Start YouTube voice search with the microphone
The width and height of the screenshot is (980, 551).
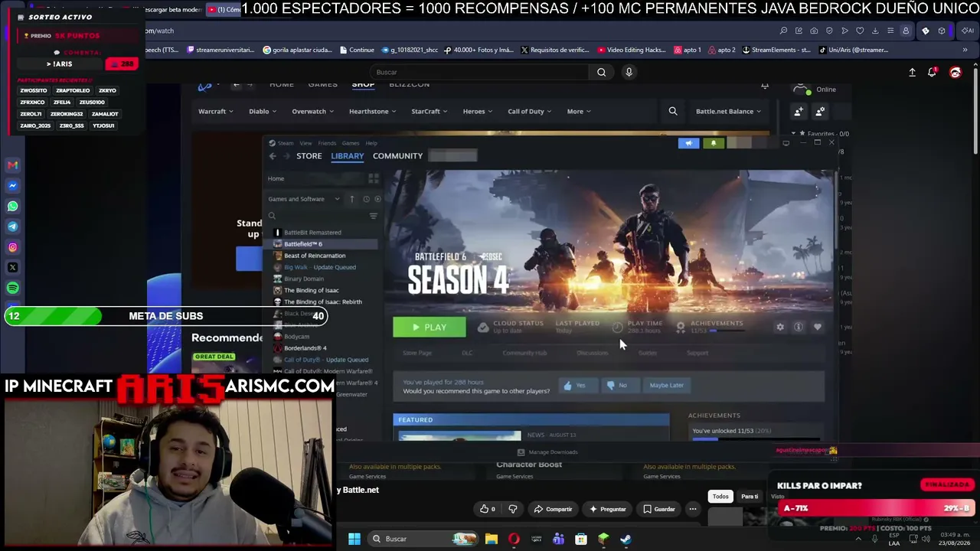629,72
